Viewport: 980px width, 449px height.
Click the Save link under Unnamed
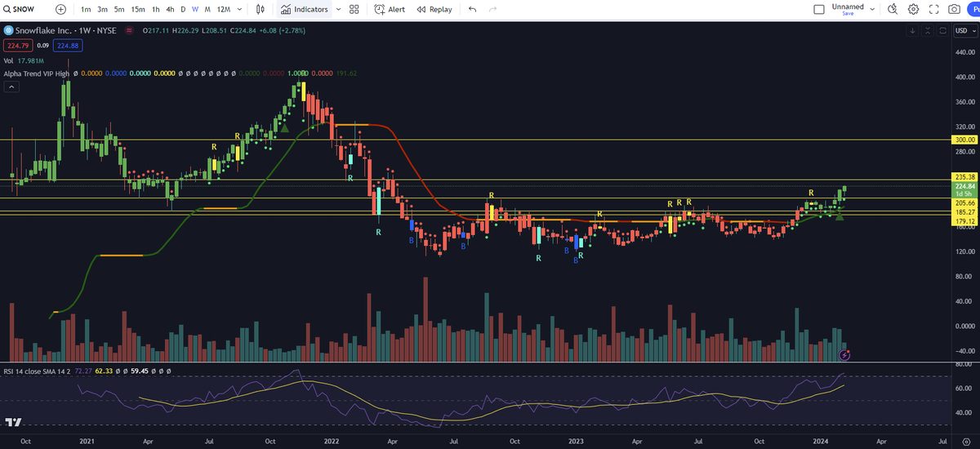848,14
